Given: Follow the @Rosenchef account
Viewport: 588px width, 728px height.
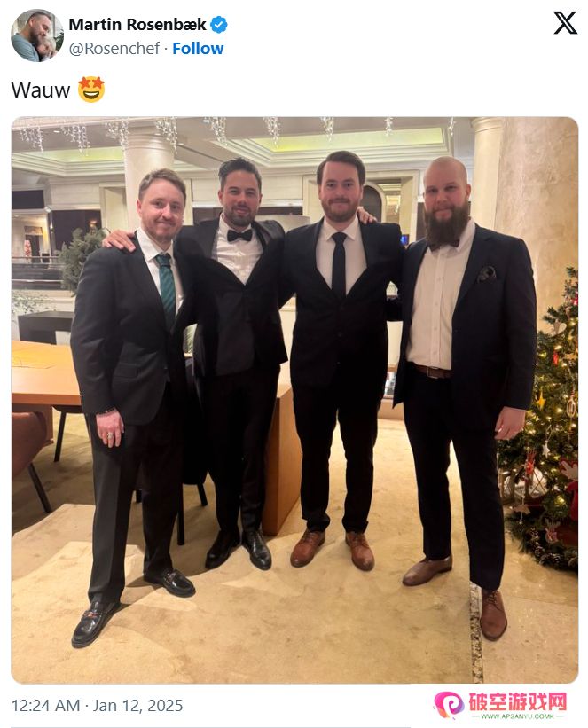Looking at the screenshot, I should 198,48.
